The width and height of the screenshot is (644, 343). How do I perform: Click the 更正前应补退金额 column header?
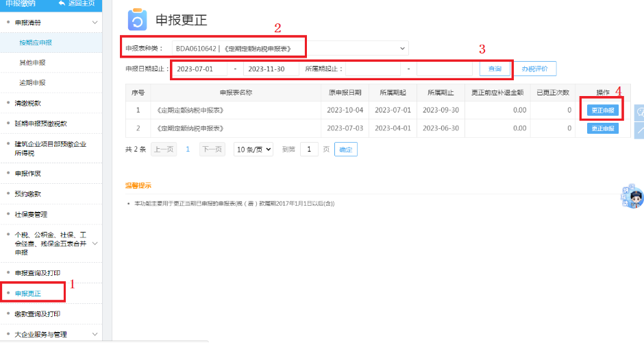(x=497, y=93)
